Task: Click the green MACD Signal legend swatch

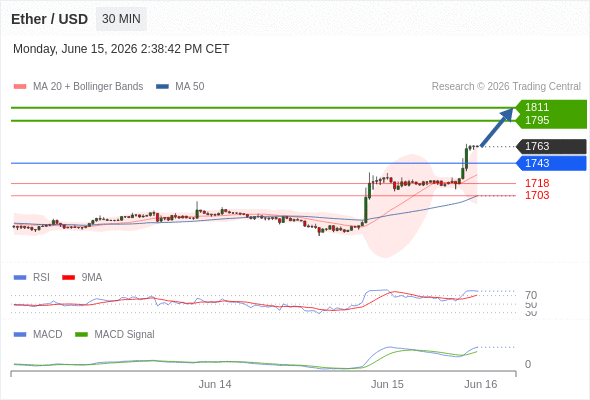Action: (81, 335)
